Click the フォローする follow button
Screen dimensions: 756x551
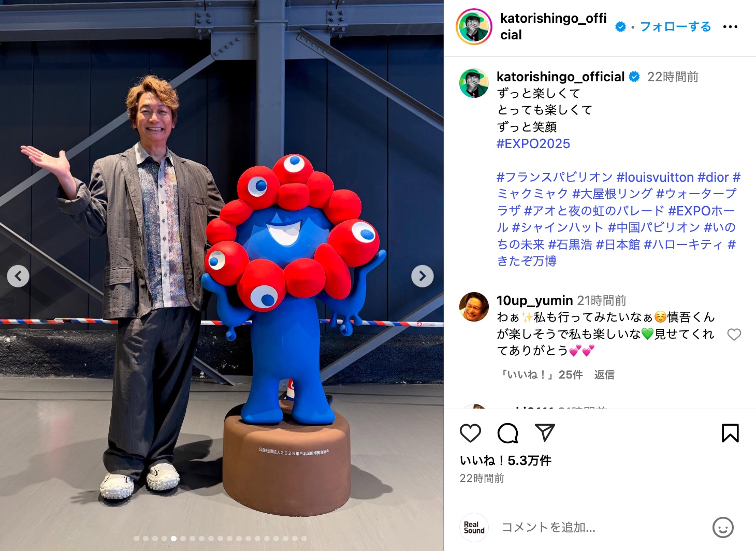point(675,26)
